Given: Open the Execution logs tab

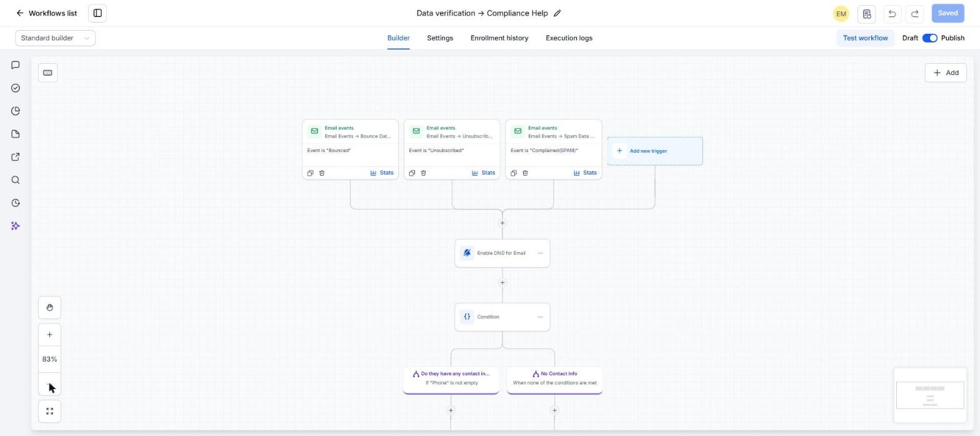Looking at the screenshot, I should coord(569,38).
